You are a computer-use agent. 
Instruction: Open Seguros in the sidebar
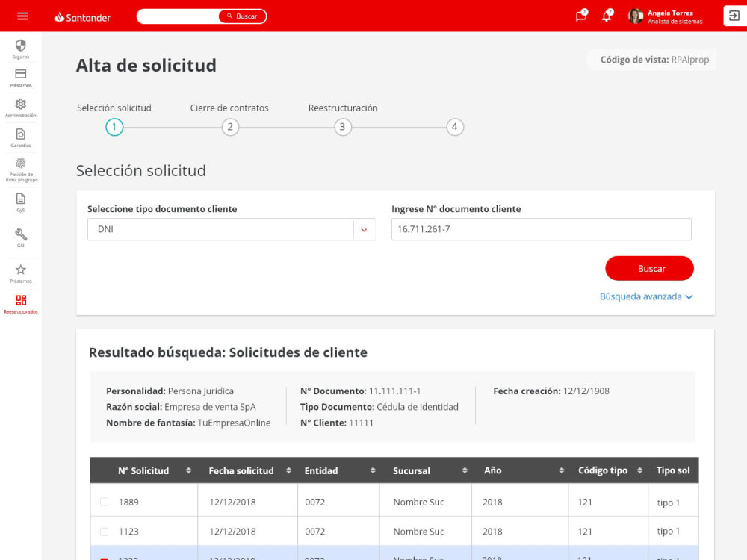click(x=20, y=49)
